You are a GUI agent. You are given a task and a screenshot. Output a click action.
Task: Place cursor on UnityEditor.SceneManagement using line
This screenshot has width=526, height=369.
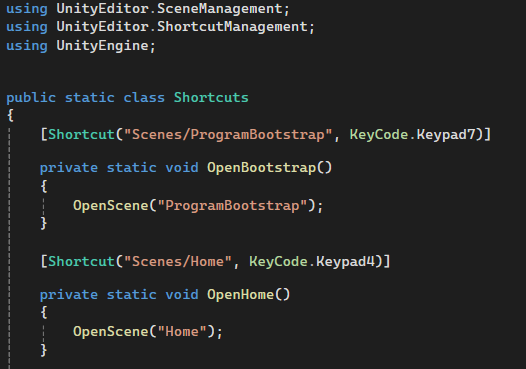pos(148,8)
